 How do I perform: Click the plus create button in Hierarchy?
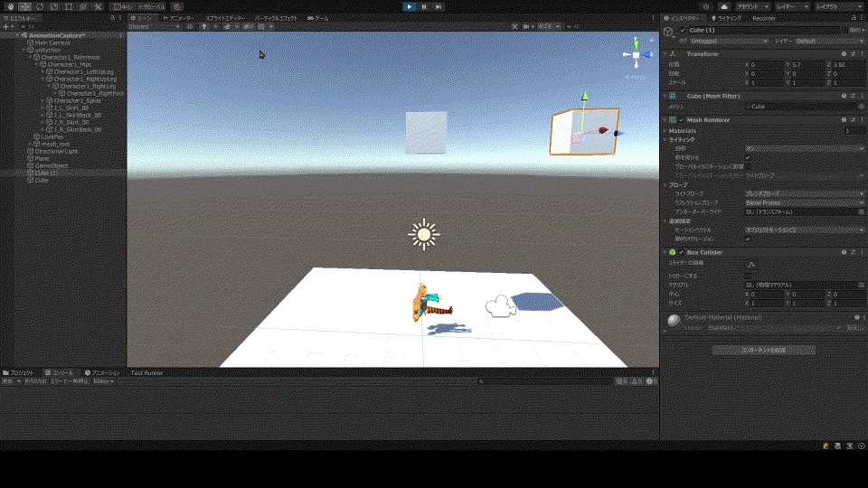pyautogui.click(x=5, y=26)
